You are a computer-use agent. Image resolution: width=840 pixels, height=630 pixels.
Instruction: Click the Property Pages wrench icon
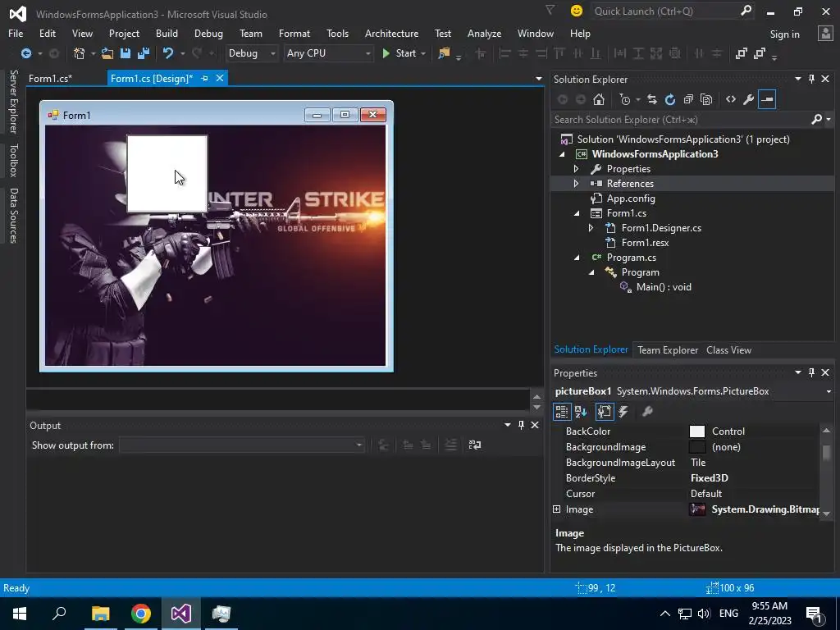click(647, 412)
